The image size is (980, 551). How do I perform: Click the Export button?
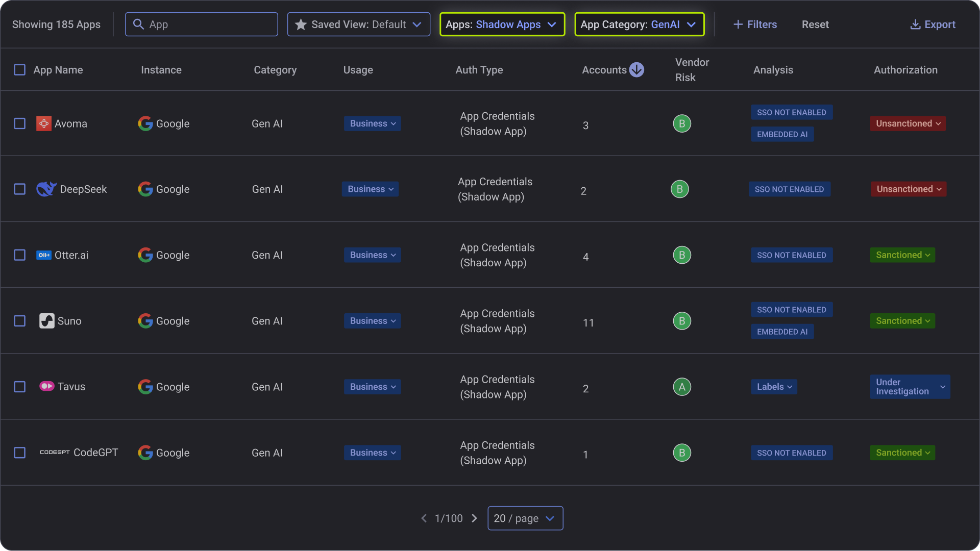(933, 24)
